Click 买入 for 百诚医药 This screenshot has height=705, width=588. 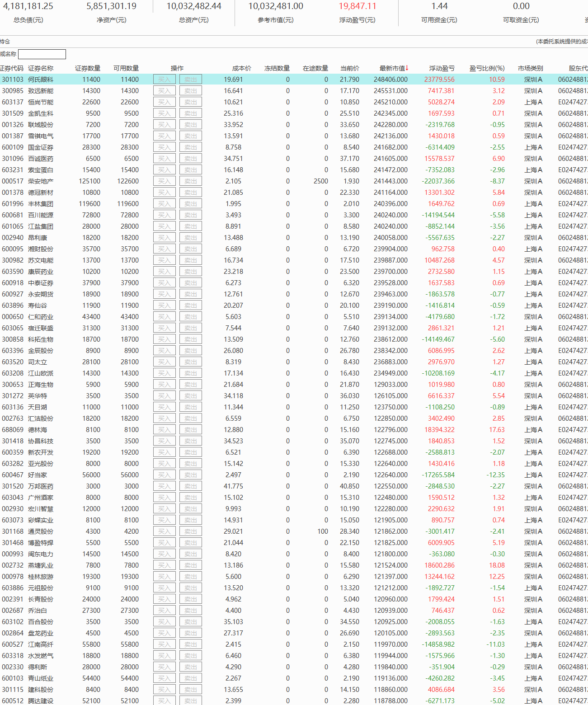pos(165,159)
